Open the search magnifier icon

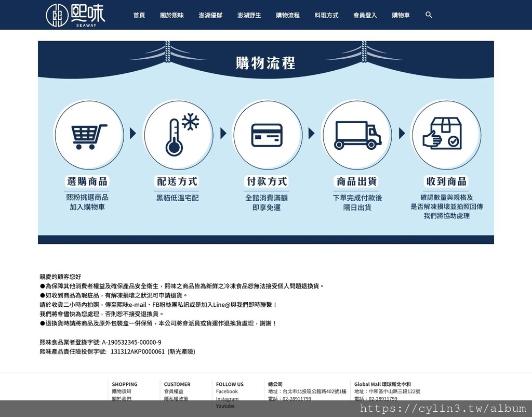pyautogui.click(x=429, y=15)
